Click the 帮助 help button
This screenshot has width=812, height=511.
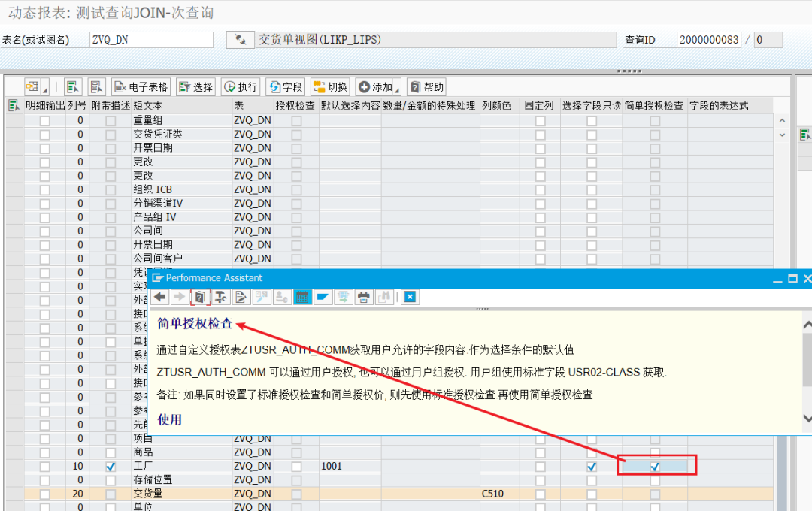[x=427, y=87]
